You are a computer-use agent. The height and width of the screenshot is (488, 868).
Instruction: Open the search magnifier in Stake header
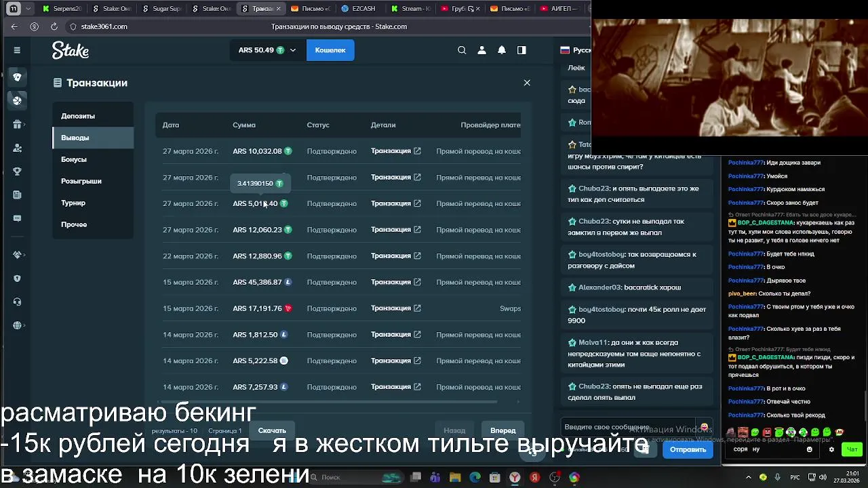pyautogui.click(x=462, y=50)
